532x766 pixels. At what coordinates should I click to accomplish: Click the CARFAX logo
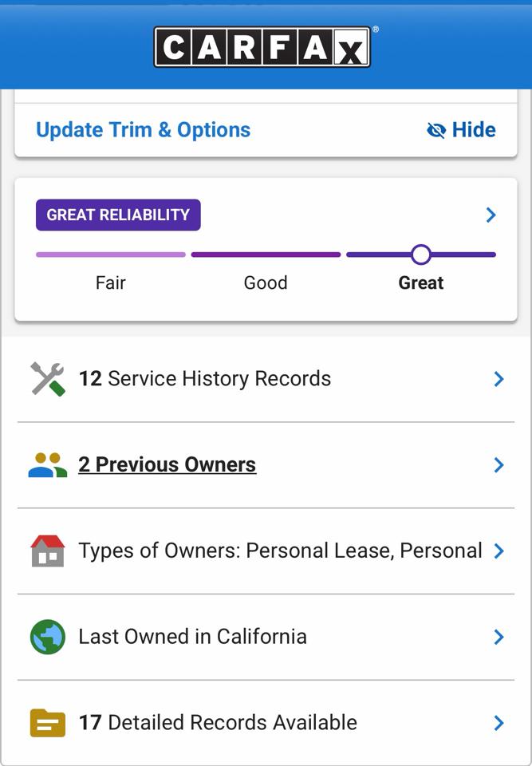[x=262, y=47]
